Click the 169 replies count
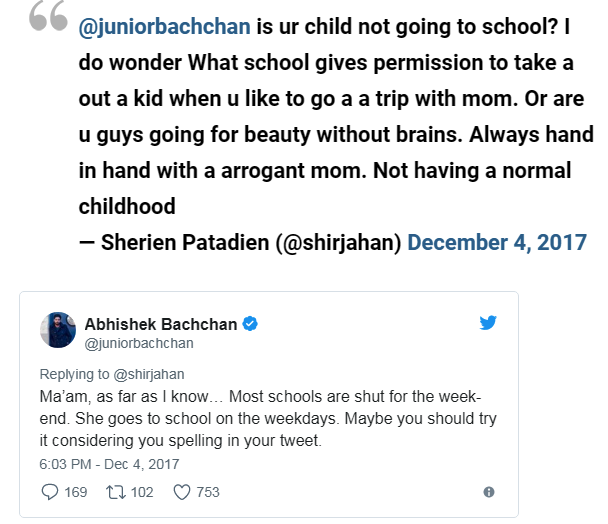608x524 pixels. tap(76, 492)
